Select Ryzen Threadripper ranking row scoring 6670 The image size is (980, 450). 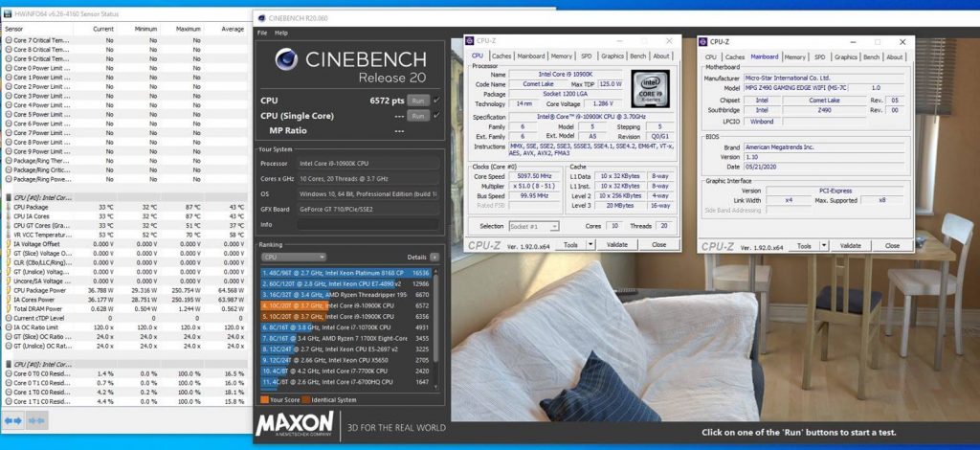click(x=345, y=294)
